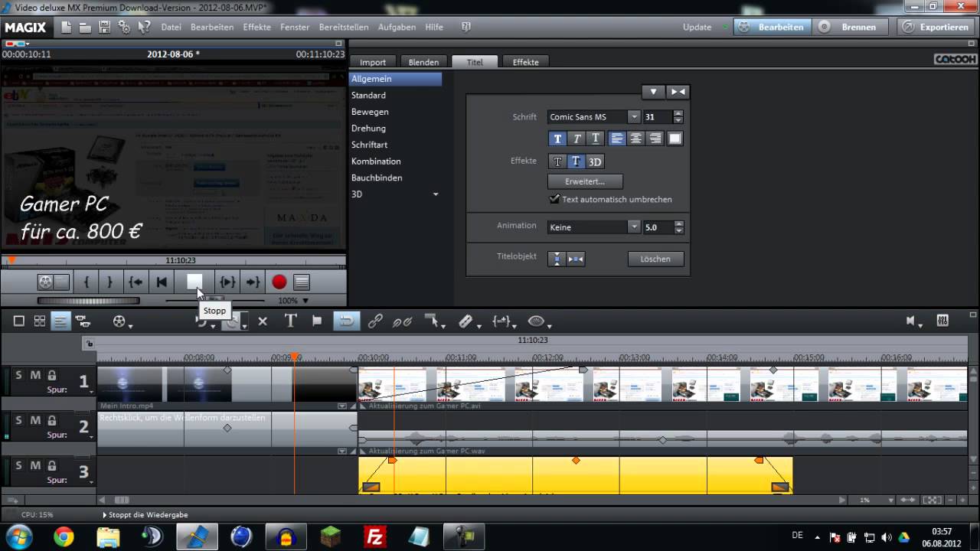
Task: Click 'Brennen' mode button
Action: coord(851,27)
